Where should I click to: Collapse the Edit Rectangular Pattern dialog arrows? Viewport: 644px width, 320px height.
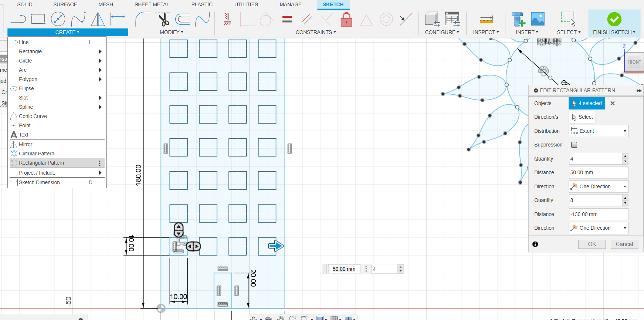639,91
